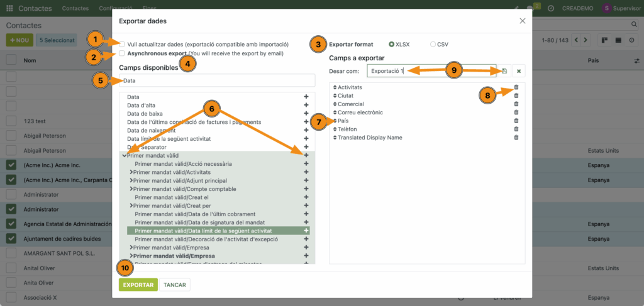The width and height of the screenshot is (644, 306).
Task: Expand 'Primer mandat vàlid/Compte comptable' node
Action: 131,189
